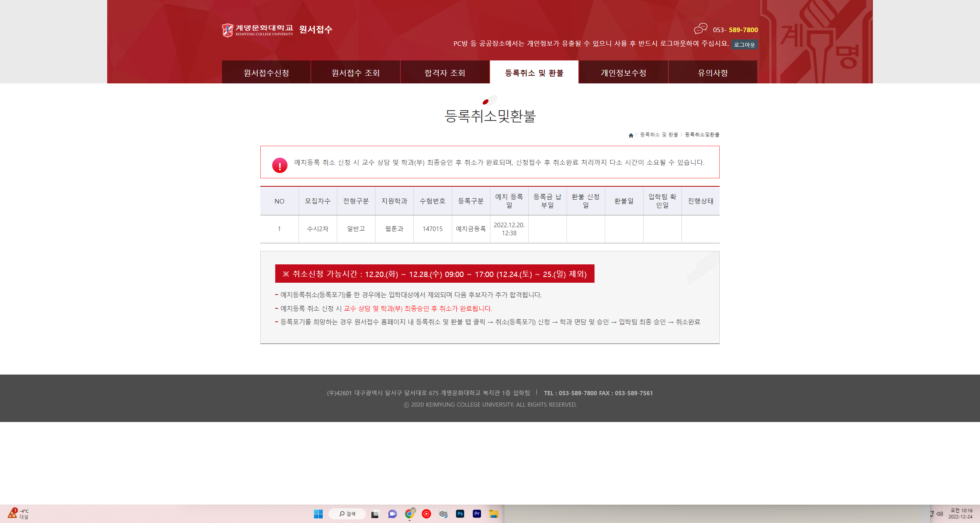Open the Teams chat taskbar icon

click(392, 514)
